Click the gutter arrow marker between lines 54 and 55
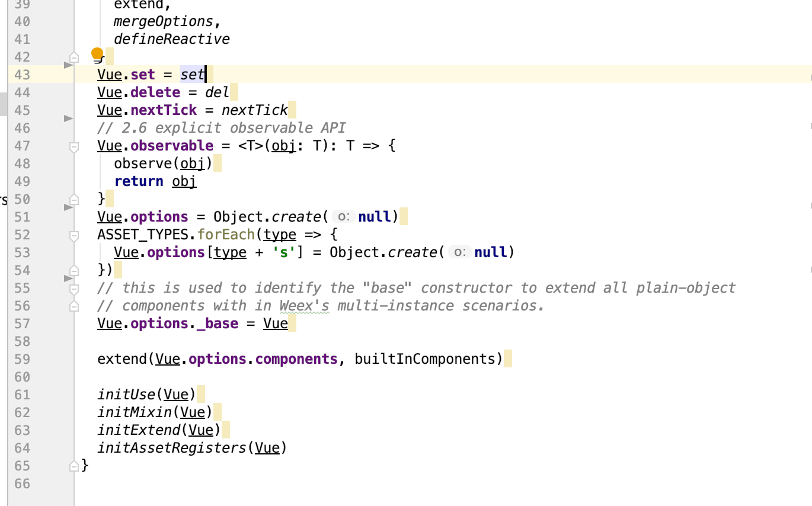 [x=68, y=278]
